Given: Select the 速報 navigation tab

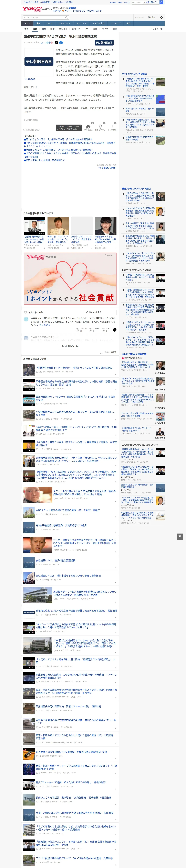Looking at the screenshot, I should (x=38, y=24).
